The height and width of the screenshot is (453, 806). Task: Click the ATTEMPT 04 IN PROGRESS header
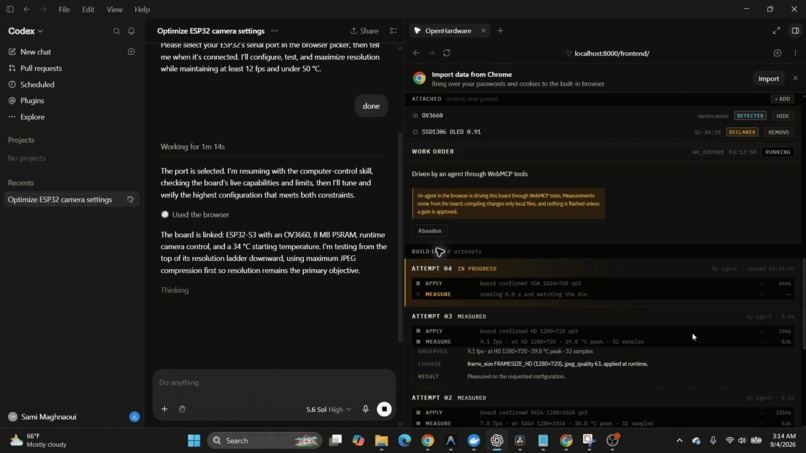coord(454,269)
